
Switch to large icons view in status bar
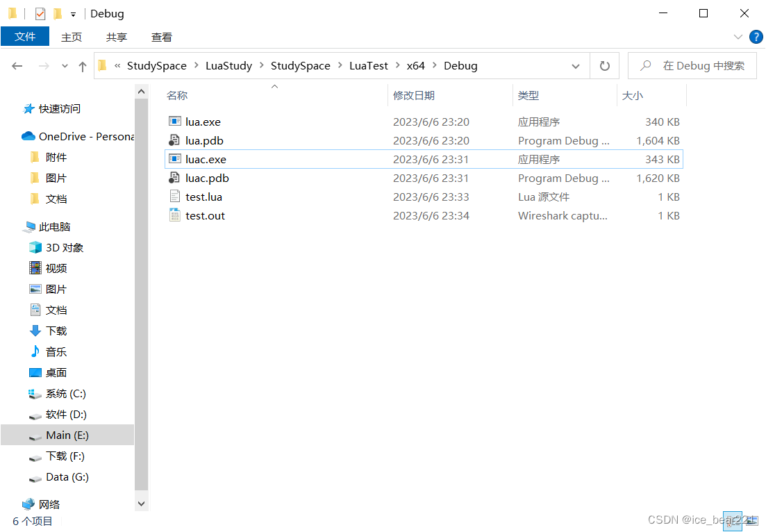751,521
